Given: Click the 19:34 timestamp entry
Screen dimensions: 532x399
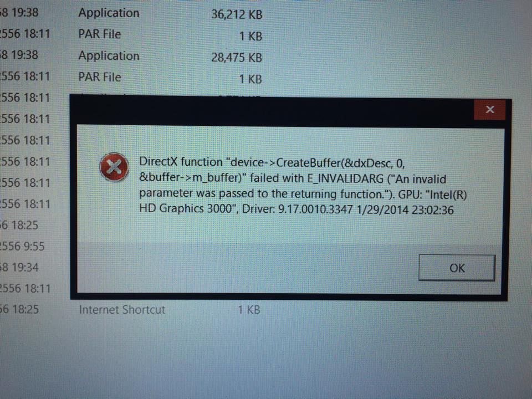Looking at the screenshot, I should [19, 268].
